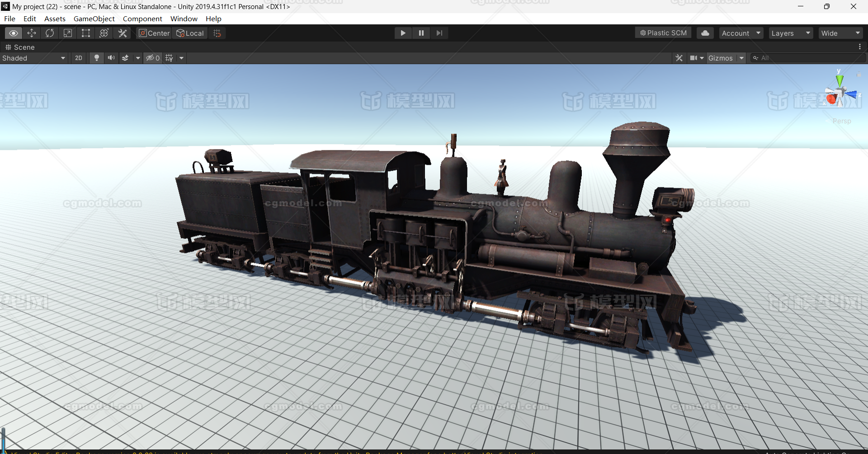Toggle scene lighting
Screen dimensions: 868x454
96,58
